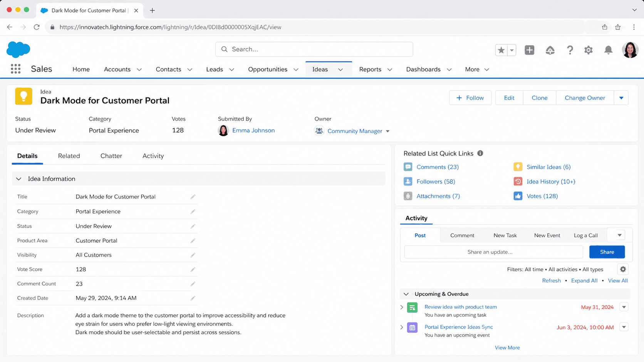Image resolution: width=644 pixels, height=362 pixels.
Task: Expand the Ideas nav dropdown chevron
Action: (x=340, y=70)
